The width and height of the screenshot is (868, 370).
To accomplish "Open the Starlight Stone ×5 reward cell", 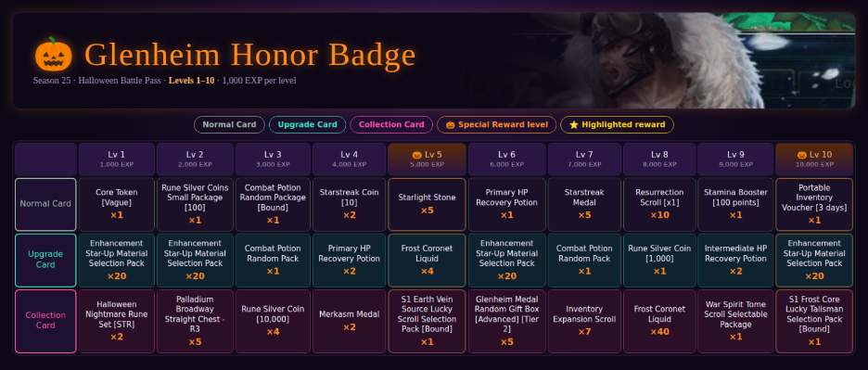I will click(427, 204).
